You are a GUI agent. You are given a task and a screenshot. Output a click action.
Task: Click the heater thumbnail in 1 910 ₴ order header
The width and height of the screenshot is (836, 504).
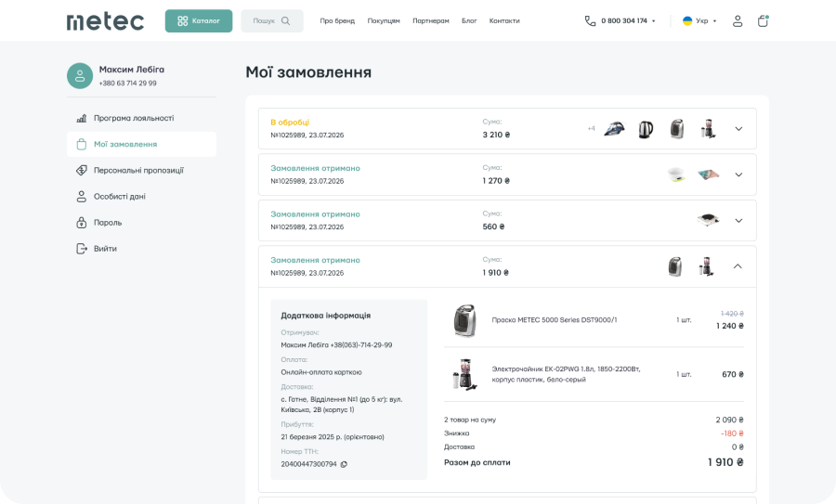[x=675, y=266]
